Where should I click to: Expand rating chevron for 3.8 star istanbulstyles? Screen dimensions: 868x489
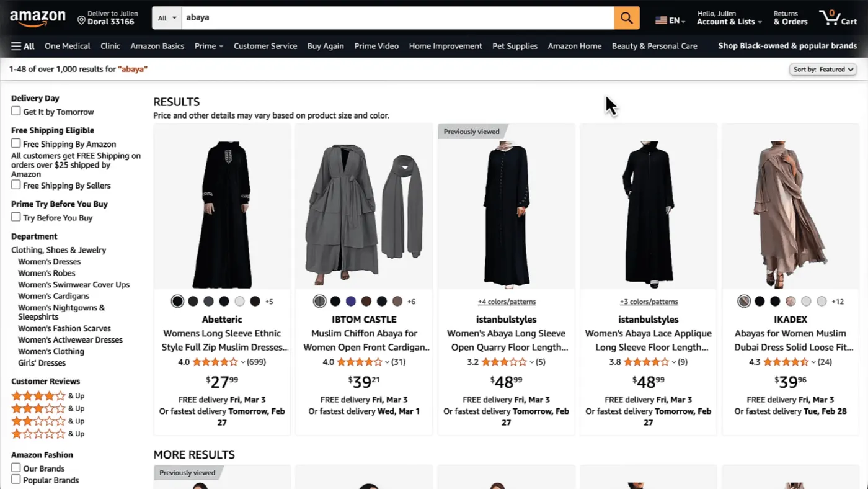(x=674, y=362)
